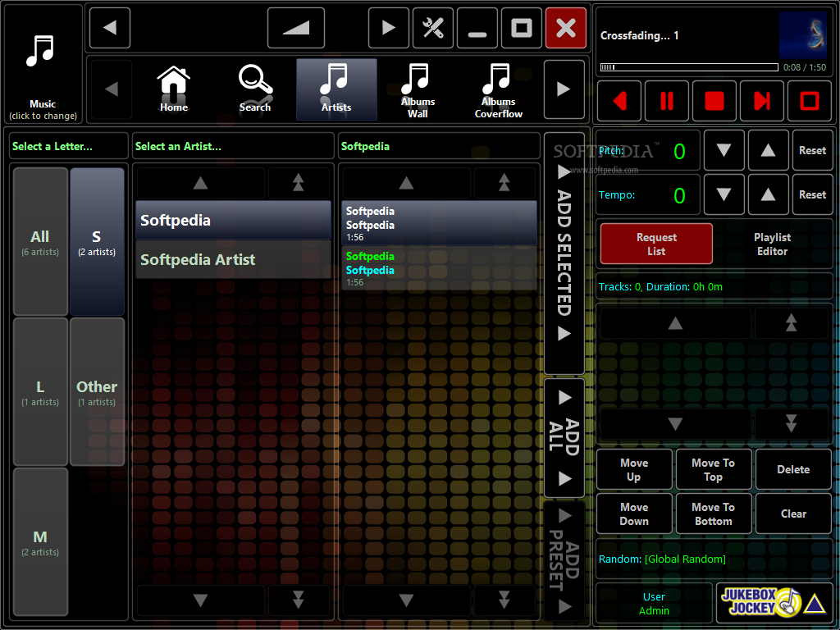Click the now playing album art thumbnail

tap(803, 35)
